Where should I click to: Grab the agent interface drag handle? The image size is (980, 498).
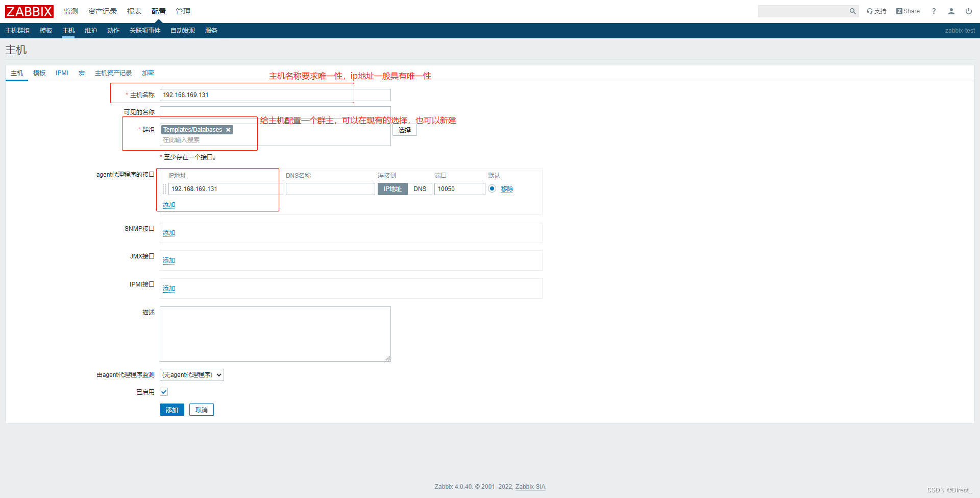tap(164, 189)
